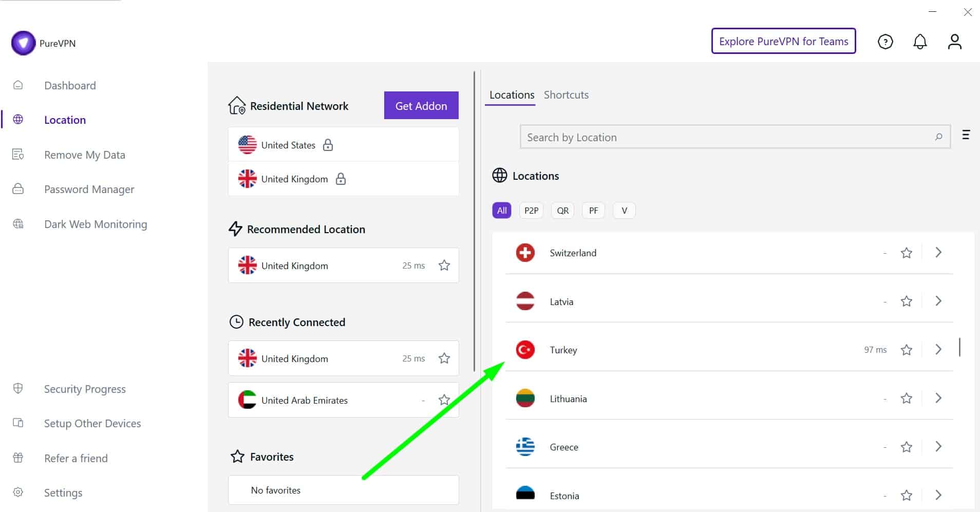This screenshot has width=980, height=512.
Task: Expand Greece cities chevron
Action: [938, 446]
